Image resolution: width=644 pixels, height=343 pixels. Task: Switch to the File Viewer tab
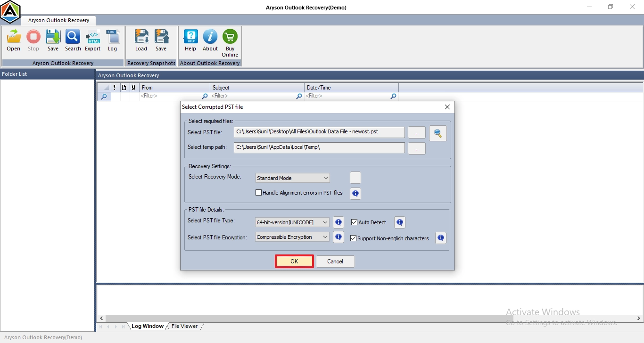185,326
